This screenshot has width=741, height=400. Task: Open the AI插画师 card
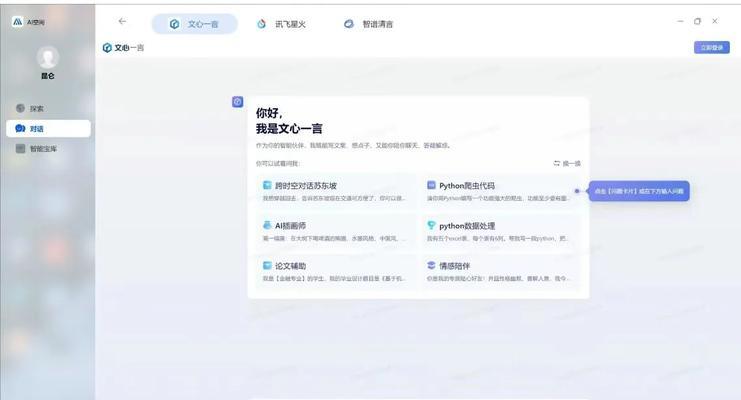pyautogui.click(x=336, y=231)
